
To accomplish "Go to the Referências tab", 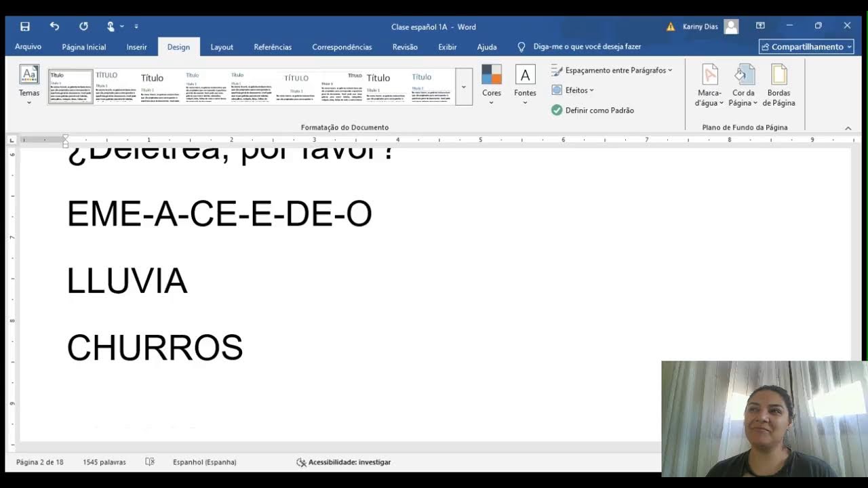I will pos(273,47).
